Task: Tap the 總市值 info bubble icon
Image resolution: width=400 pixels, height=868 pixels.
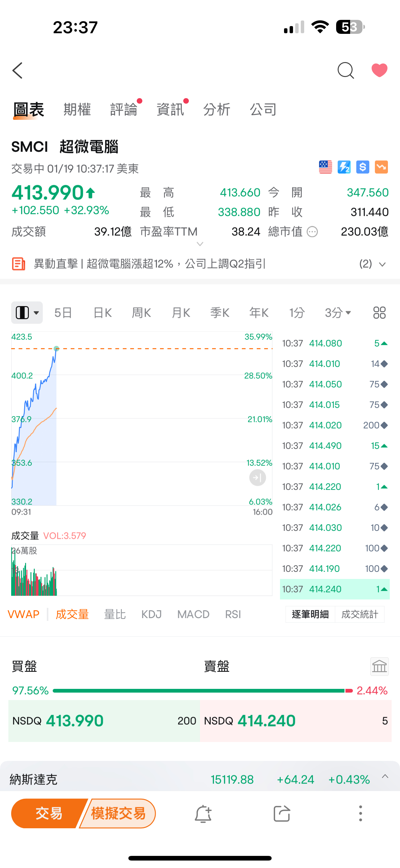Action: (x=313, y=232)
